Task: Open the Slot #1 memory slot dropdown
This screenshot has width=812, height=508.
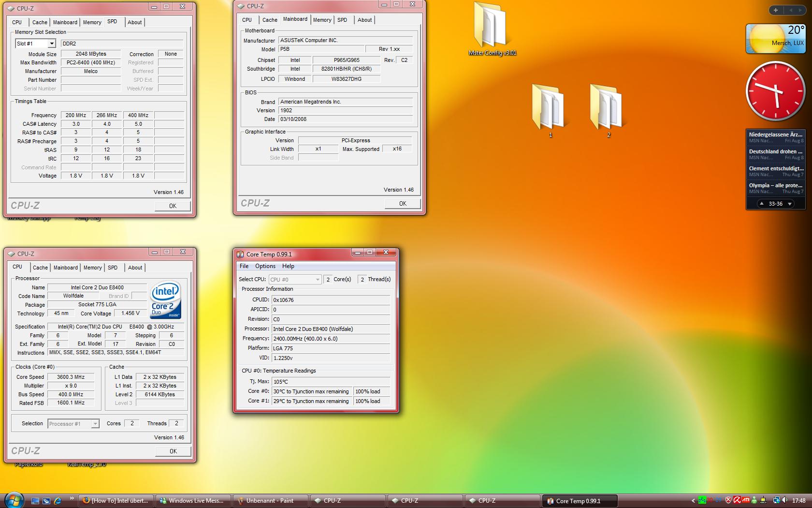Action: [52, 44]
